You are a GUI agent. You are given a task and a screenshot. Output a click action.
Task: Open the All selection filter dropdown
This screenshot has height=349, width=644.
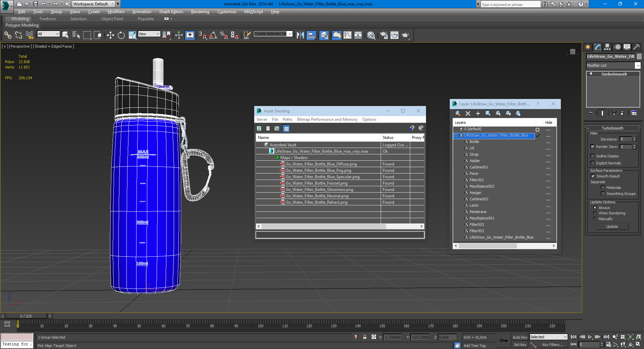(48, 34)
